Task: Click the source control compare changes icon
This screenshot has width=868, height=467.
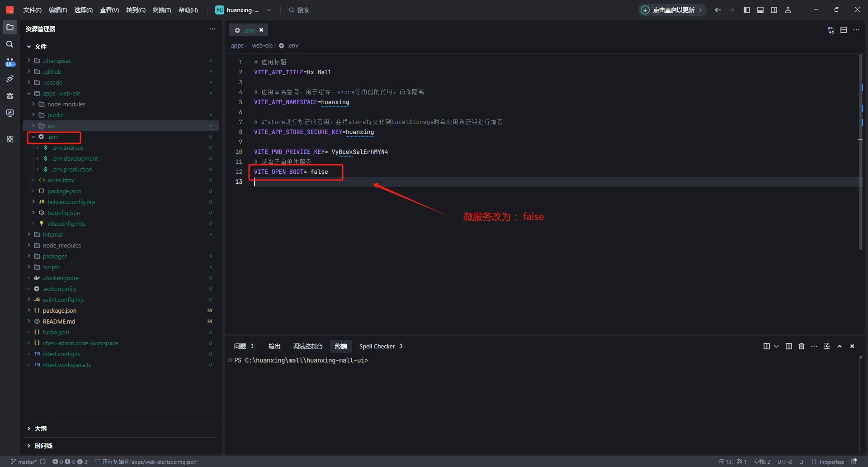Action: [x=830, y=30]
